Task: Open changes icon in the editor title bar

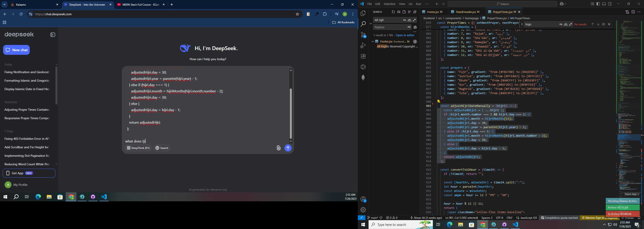Action: pos(627,12)
